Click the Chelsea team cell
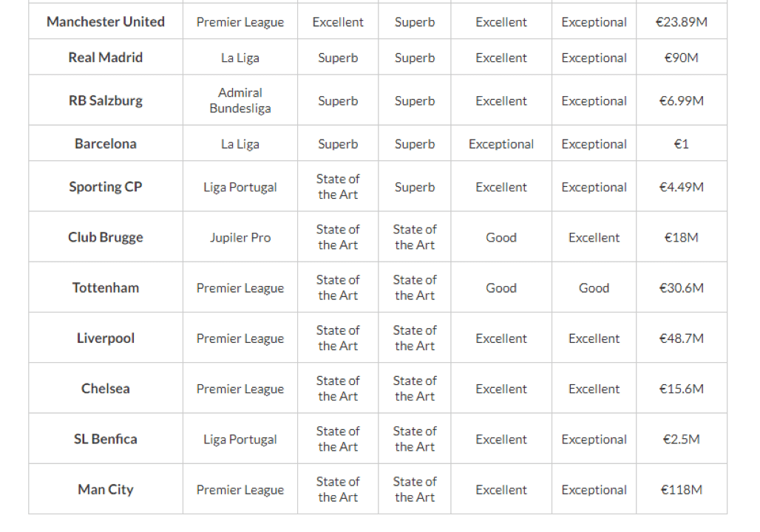Viewport: 760px width, 532px height. pos(106,389)
